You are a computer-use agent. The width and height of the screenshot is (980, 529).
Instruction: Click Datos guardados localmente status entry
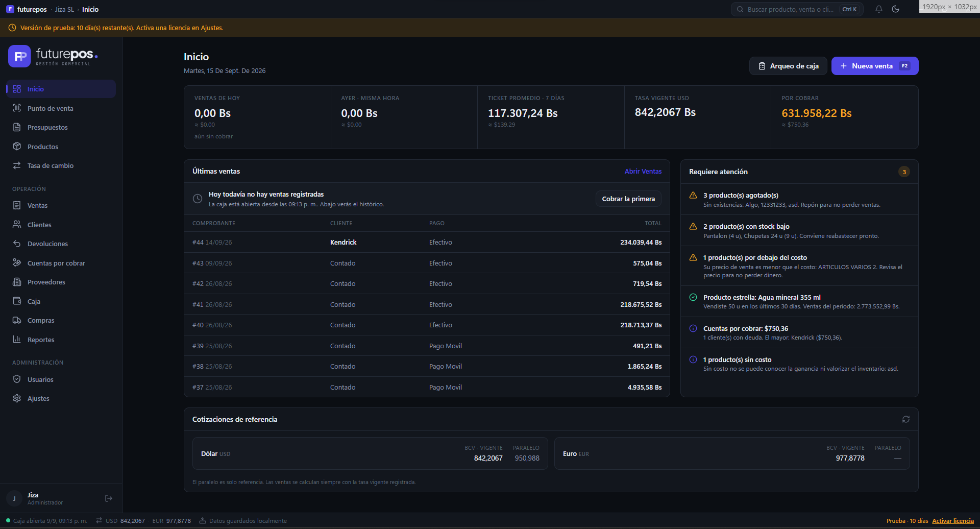[243, 521]
